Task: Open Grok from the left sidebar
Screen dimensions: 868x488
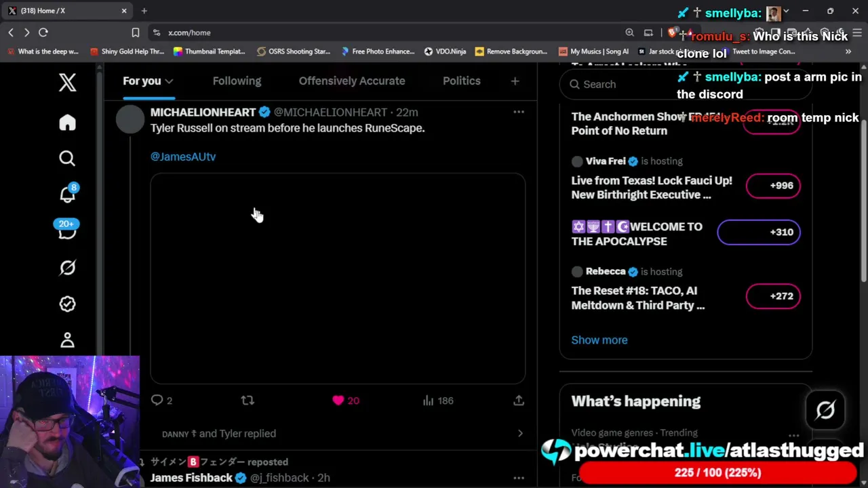Action: tap(67, 268)
